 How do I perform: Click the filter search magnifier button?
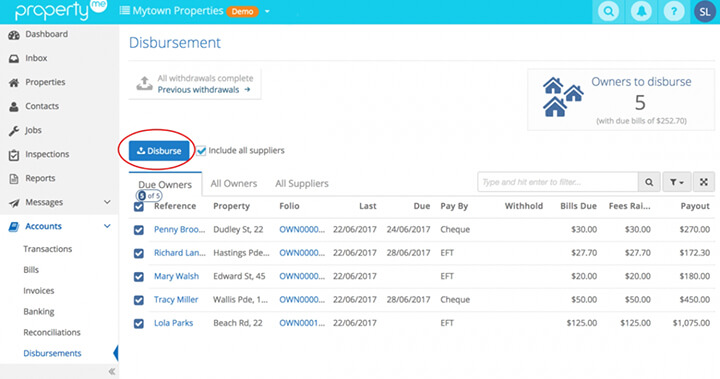(x=649, y=182)
